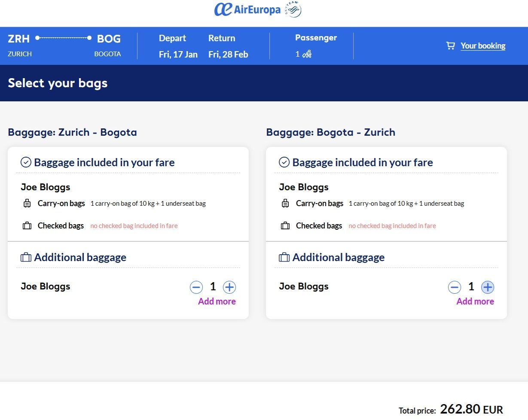This screenshot has height=420, width=528.
Task: Click the passenger figure icon in header
Action: click(307, 54)
